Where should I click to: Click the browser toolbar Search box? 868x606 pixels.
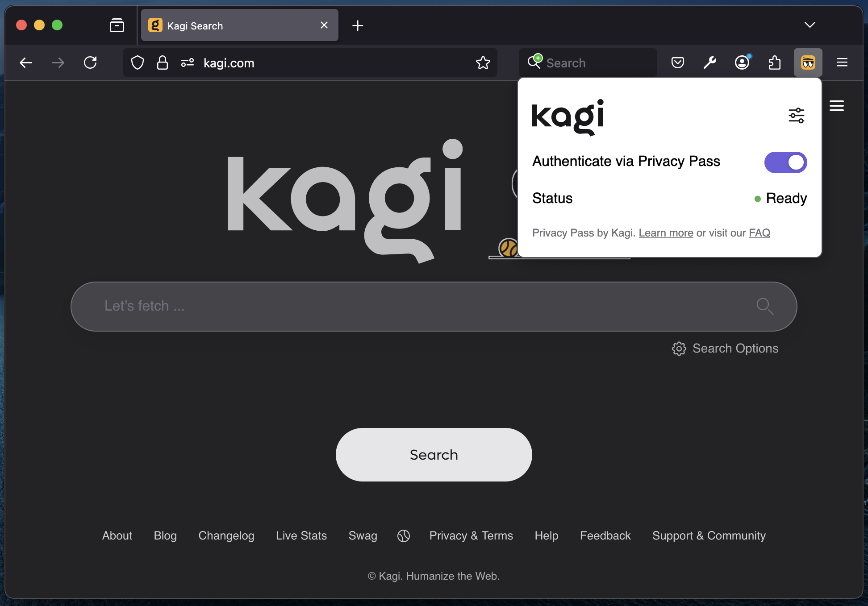(x=588, y=63)
